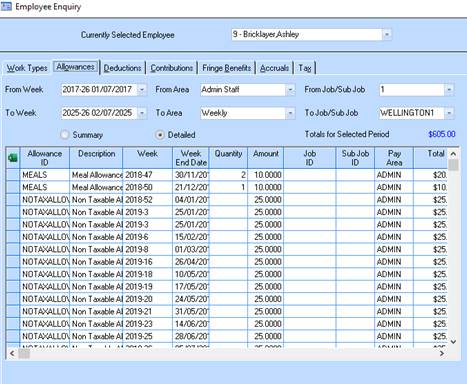Click week cell 2019-8
Image resolution: width=467 pixels, height=384 pixels.
pos(148,249)
